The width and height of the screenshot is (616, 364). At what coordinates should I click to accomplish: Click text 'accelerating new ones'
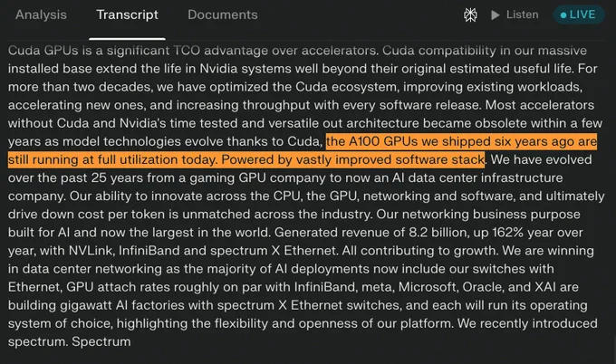(x=77, y=105)
